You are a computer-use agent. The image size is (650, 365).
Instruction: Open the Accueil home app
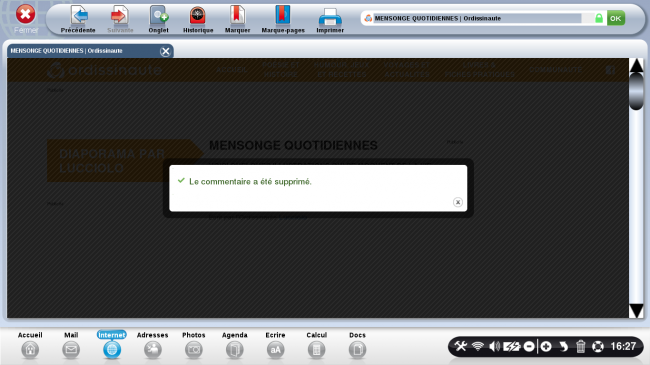pyautogui.click(x=30, y=345)
